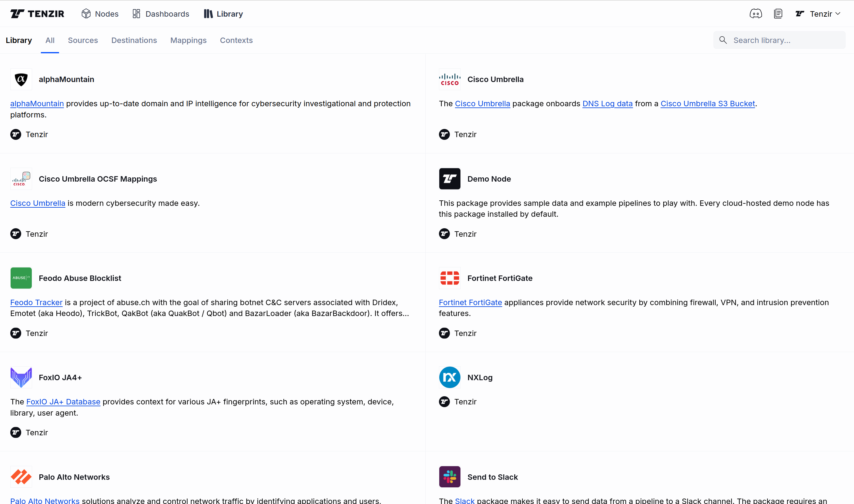
Task: Switch to the Destinations tab
Action: [x=134, y=41]
